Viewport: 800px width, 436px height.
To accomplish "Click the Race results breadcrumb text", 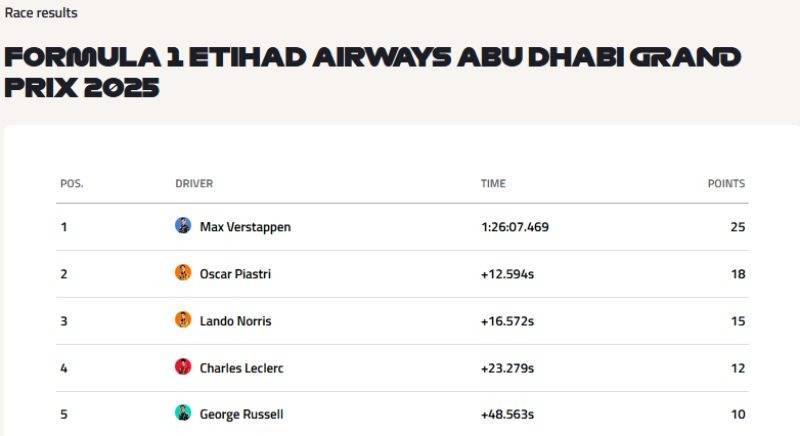I will click(x=41, y=13).
